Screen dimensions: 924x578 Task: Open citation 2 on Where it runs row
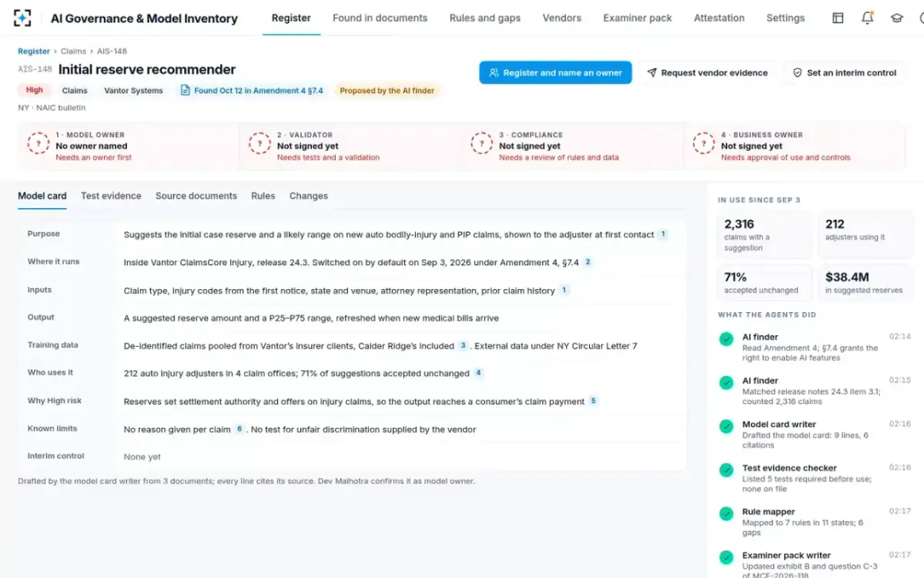click(588, 262)
